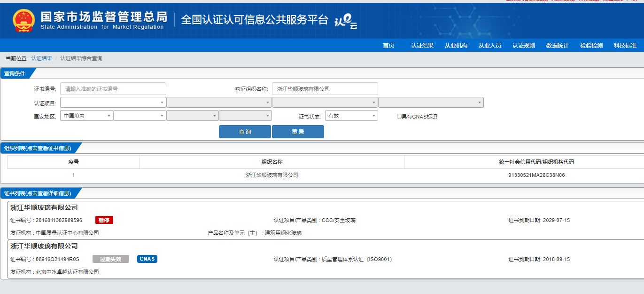Image resolution: width=644 pixels, height=294 pixels.
Task: Click the red 暂停 status badge
Action: [104, 220]
